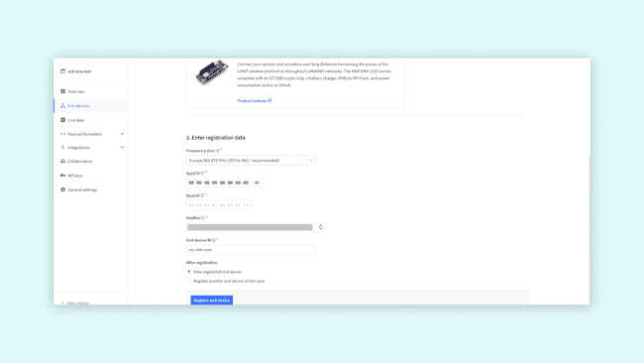Open the Frequency plan dropdown
The height and width of the screenshot is (363, 644).
coord(251,161)
